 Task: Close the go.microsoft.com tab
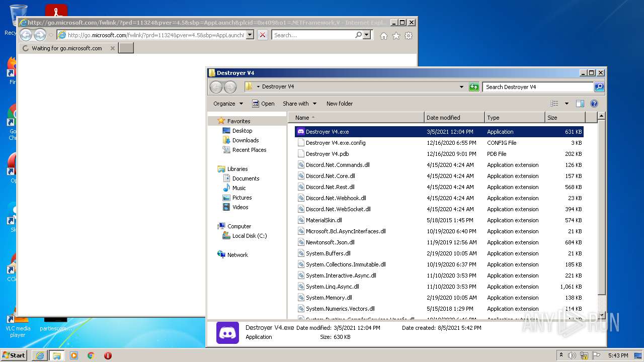pyautogui.click(x=112, y=48)
